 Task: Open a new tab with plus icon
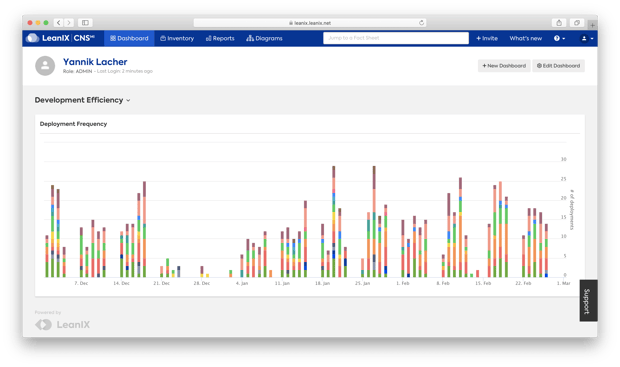tap(592, 25)
